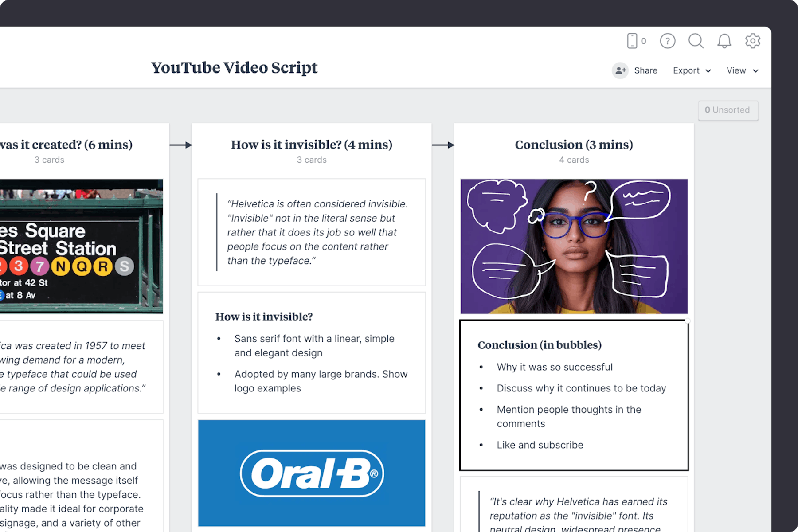Click the YouTube Video Script title
The image size is (798, 532).
(234, 67)
